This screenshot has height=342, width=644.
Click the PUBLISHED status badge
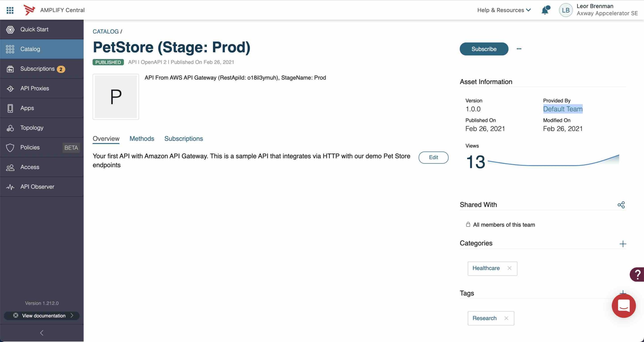click(x=108, y=62)
